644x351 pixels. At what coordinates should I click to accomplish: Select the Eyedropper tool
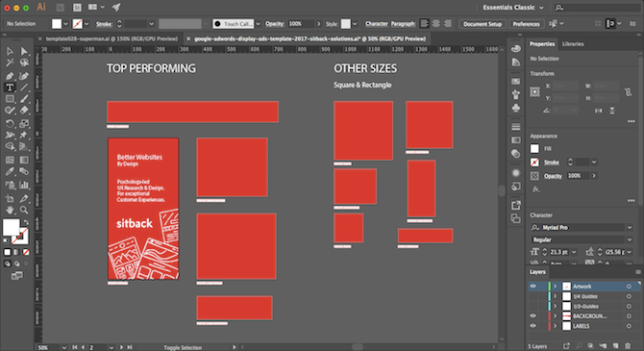pyautogui.click(x=10, y=171)
